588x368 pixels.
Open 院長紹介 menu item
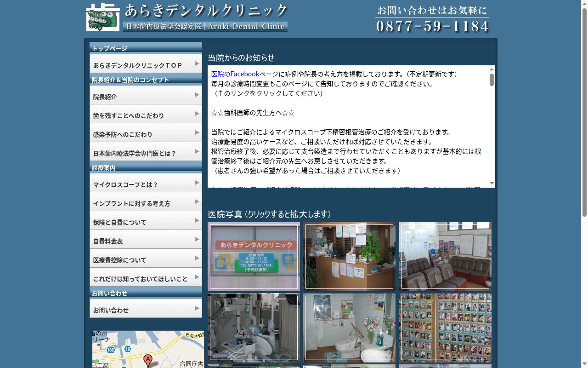point(146,95)
